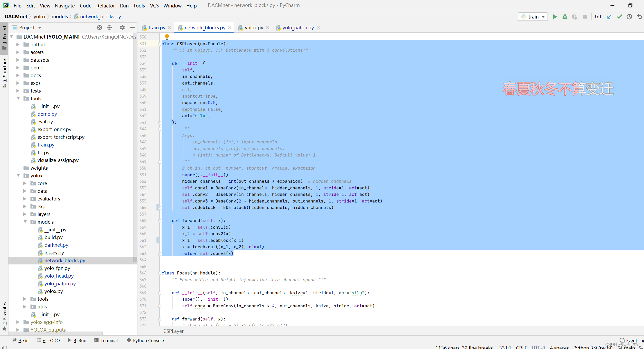Collapse the models folder
Image resolution: width=644 pixels, height=349 pixels.
point(25,222)
